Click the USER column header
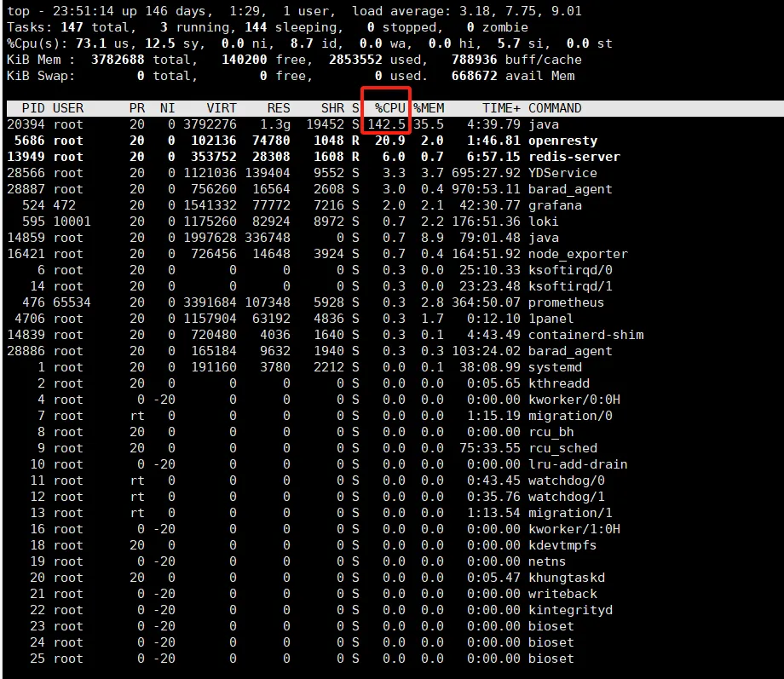The height and width of the screenshot is (679, 784). click(x=68, y=108)
